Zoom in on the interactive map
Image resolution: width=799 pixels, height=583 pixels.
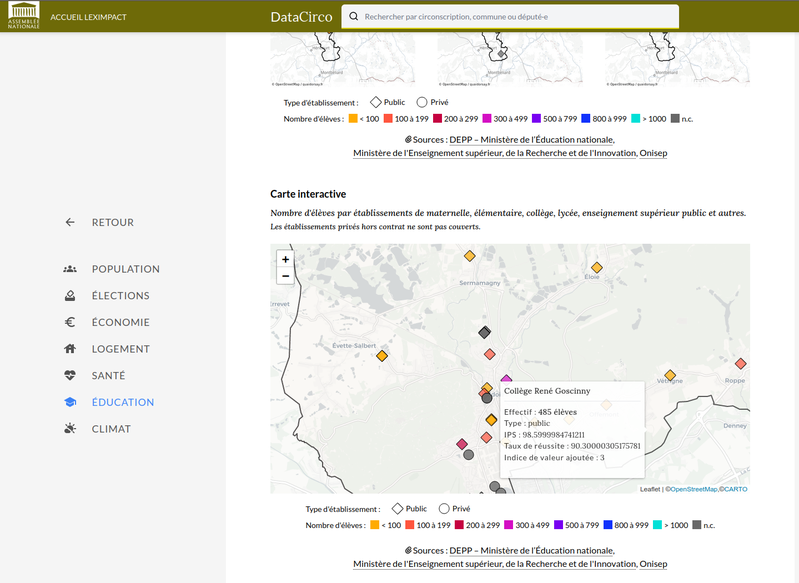(x=286, y=259)
